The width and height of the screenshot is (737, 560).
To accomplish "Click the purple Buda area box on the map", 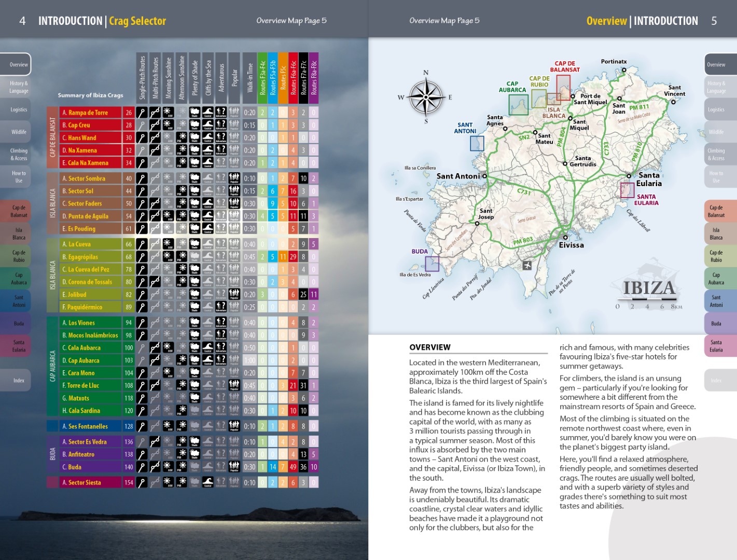I will pyautogui.click(x=432, y=264).
